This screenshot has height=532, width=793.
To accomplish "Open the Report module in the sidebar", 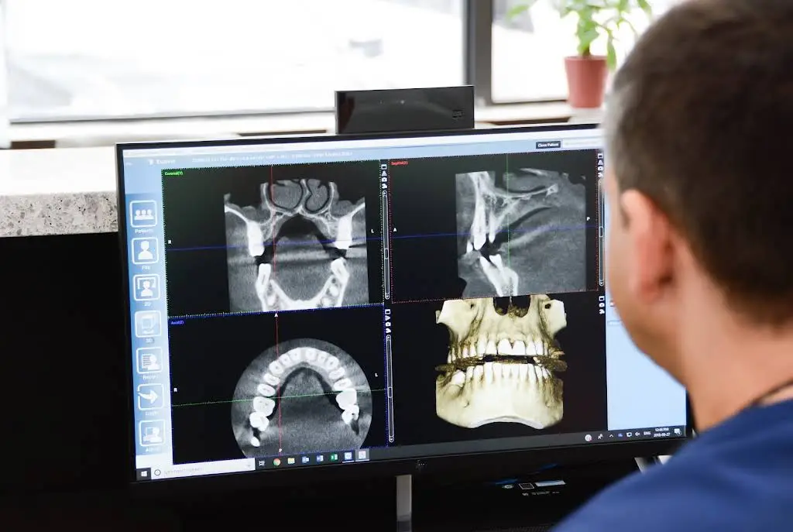I will (x=149, y=362).
